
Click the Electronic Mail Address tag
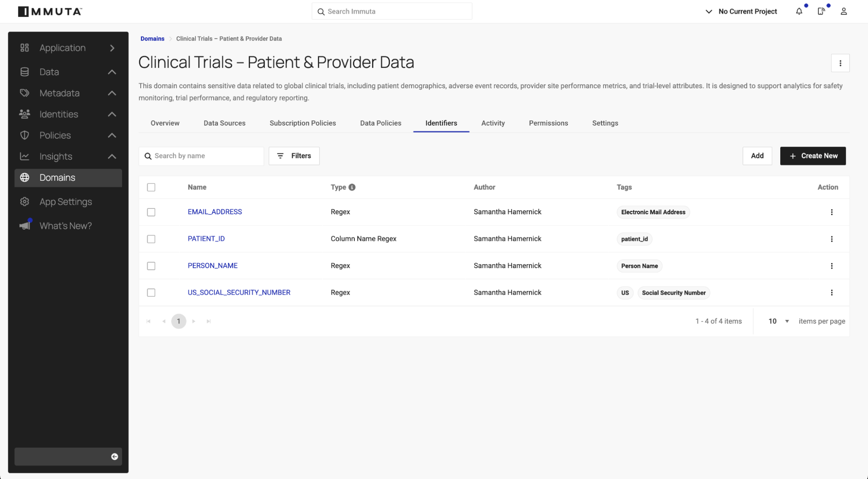point(653,212)
